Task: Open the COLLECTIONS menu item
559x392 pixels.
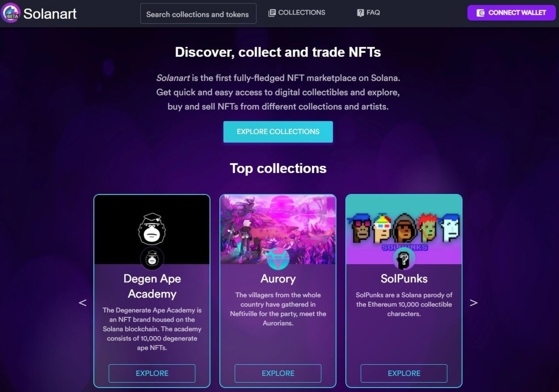Action: [297, 13]
